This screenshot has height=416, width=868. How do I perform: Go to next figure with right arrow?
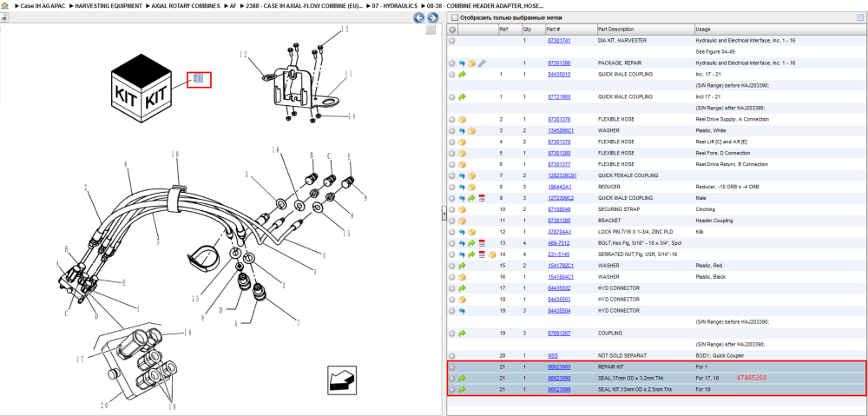pos(433,17)
